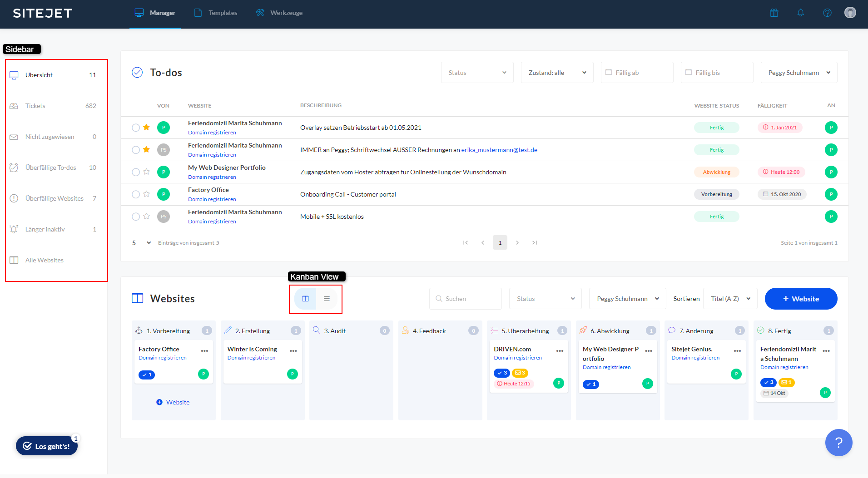
Task: Mark the Zugangsdaten vom Hoster to-do as done
Action: coord(136,172)
